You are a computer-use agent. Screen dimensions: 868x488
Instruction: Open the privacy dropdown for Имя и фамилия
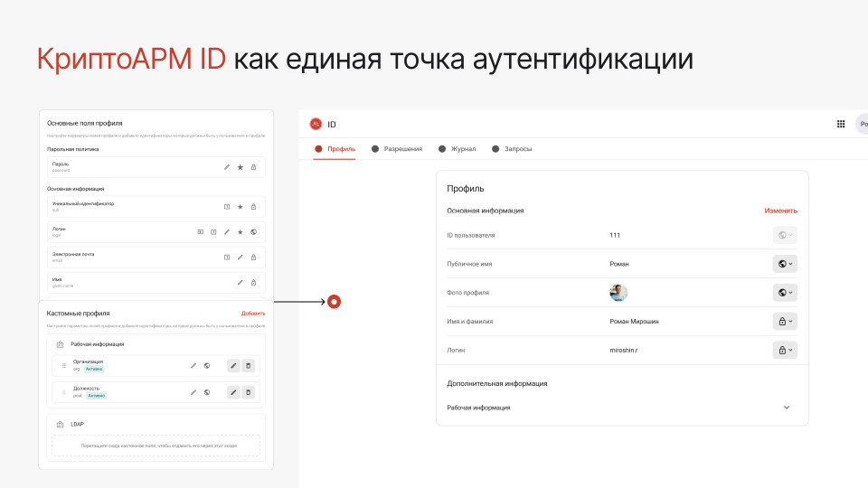tap(785, 322)
